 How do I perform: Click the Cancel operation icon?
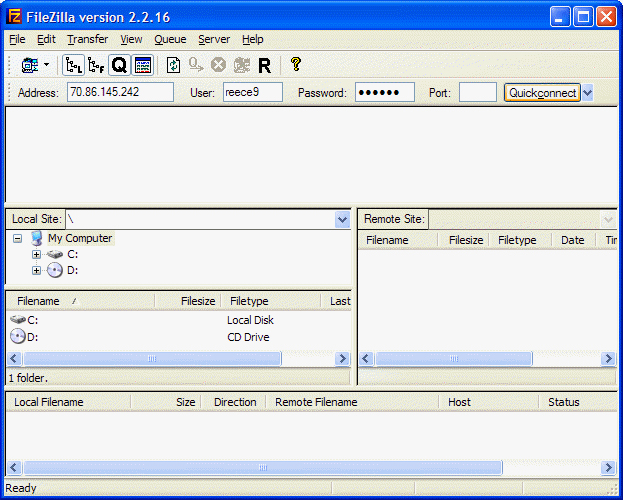218,65
